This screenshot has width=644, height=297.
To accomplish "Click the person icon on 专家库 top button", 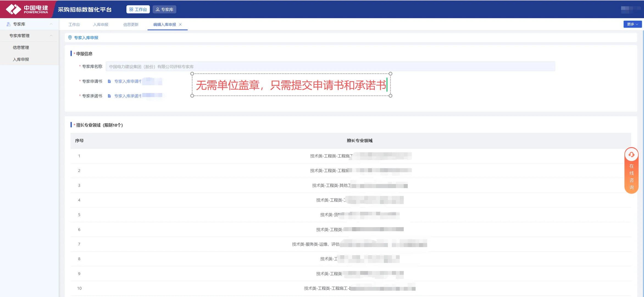I will click(157, 9).
